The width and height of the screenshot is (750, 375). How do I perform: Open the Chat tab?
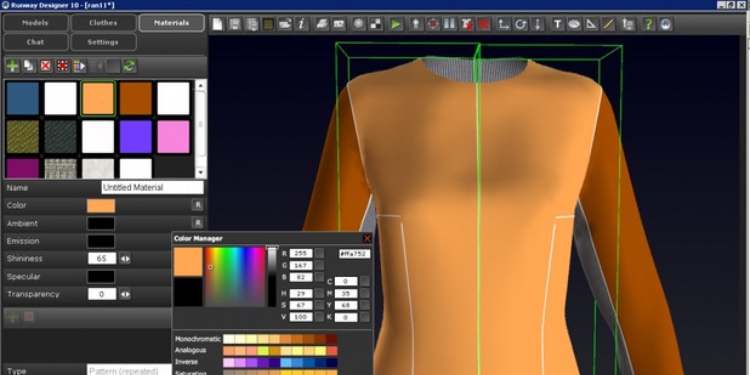click(x=35, y=42)
